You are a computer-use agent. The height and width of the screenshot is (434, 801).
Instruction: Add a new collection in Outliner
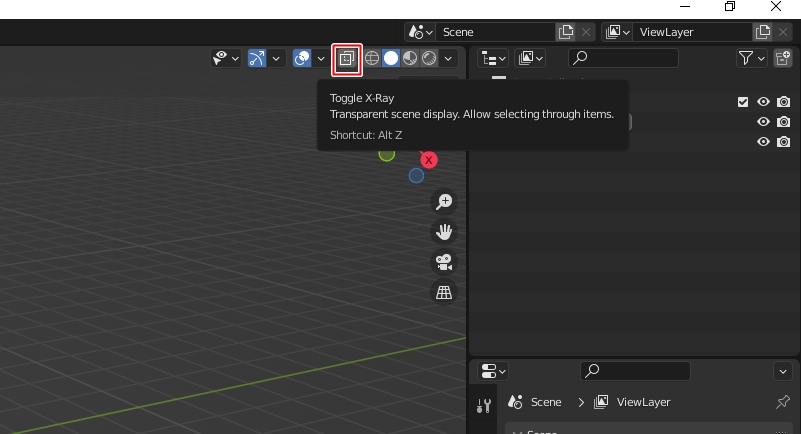click(783, 58)
